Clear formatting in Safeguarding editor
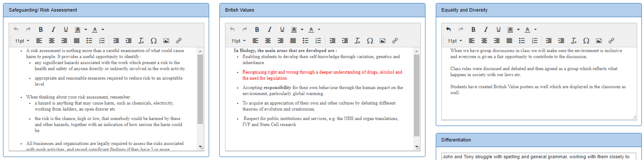The height and width of the screenshot is (160, 644). coord(141,41)
